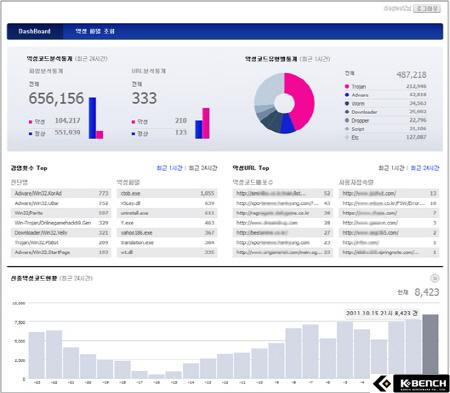Click the tall pink bar beside 333
The image size is (450, 393).
[206, 123]
